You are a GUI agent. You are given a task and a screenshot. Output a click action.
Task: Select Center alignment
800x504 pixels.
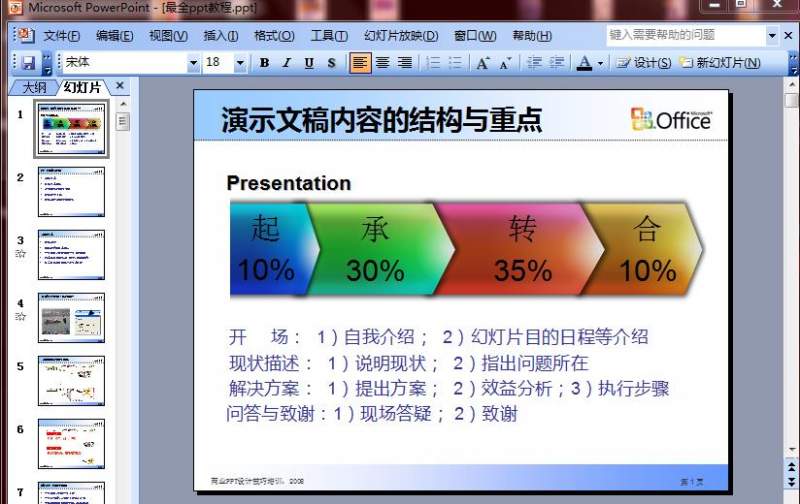[x=383, y=63]
